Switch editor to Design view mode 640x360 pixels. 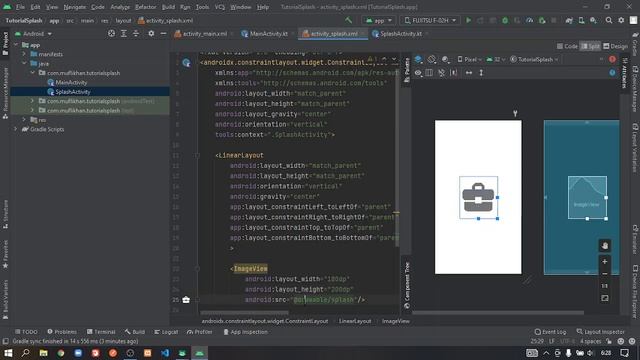point(616,46)
